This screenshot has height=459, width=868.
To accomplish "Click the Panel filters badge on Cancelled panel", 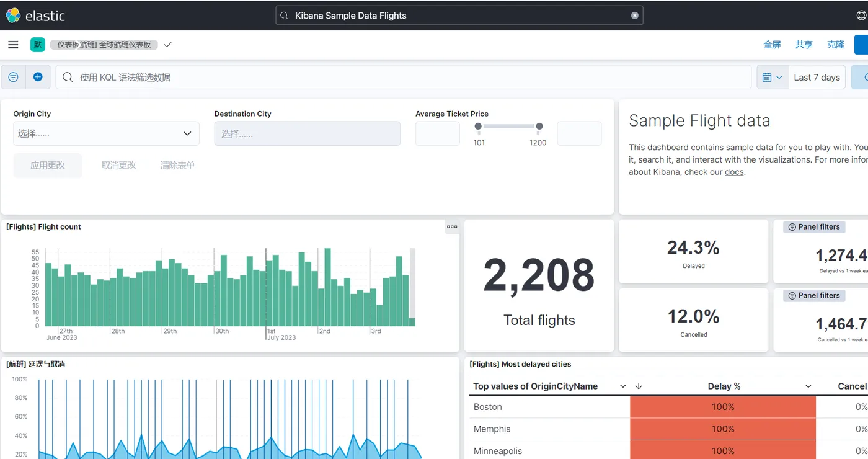I will pos(814,296).
